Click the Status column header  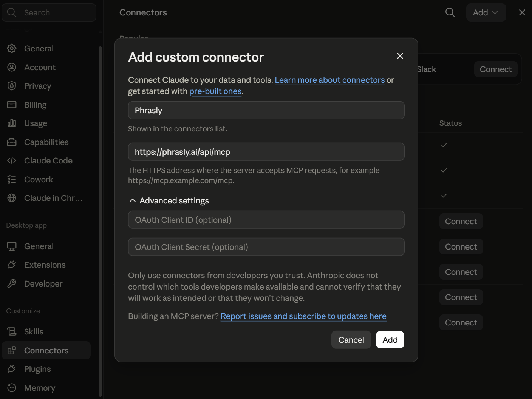coord(450,123)
